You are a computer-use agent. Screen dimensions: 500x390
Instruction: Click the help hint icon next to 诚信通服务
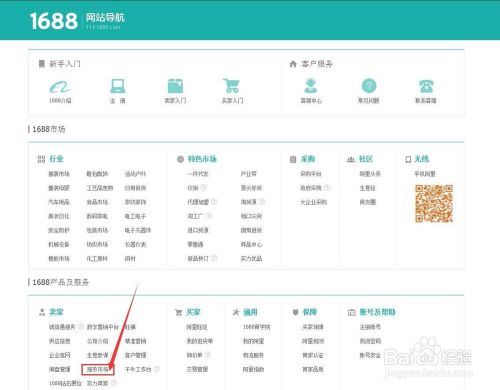81,327
